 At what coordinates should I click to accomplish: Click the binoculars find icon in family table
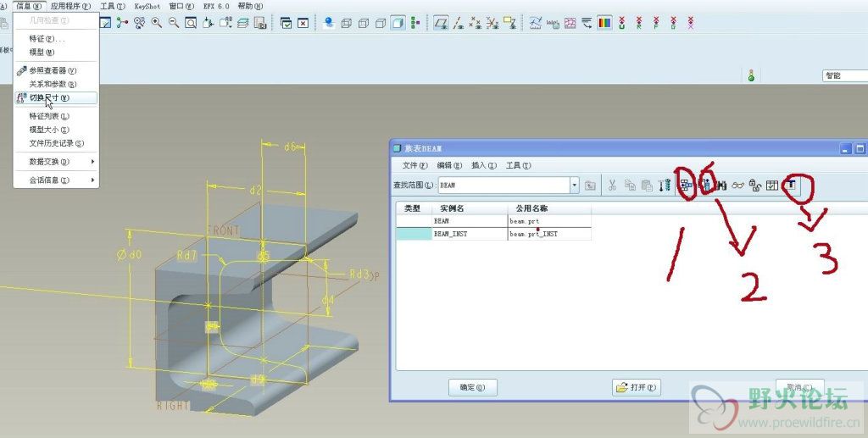(721, 186)
